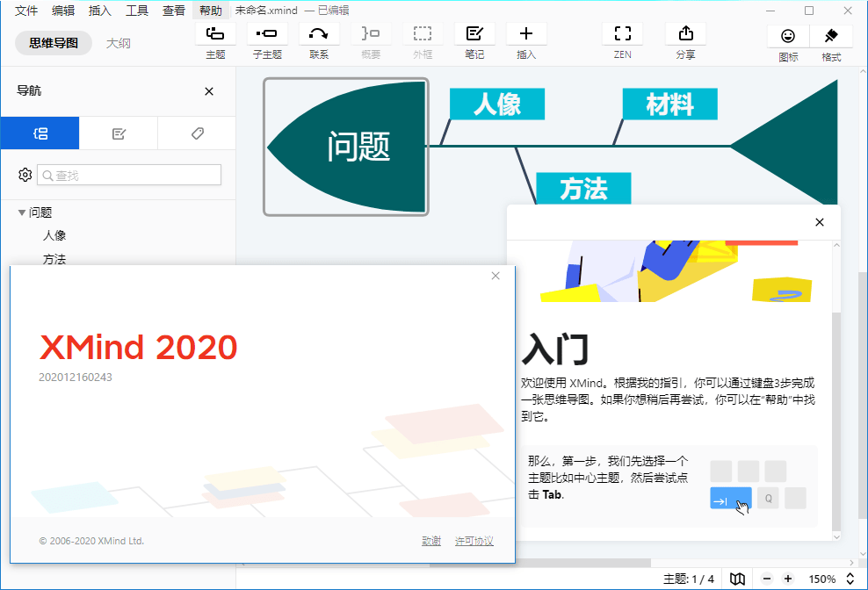
Task: Open the 插入 plus toolbar icon
Action: coord(526,34)
